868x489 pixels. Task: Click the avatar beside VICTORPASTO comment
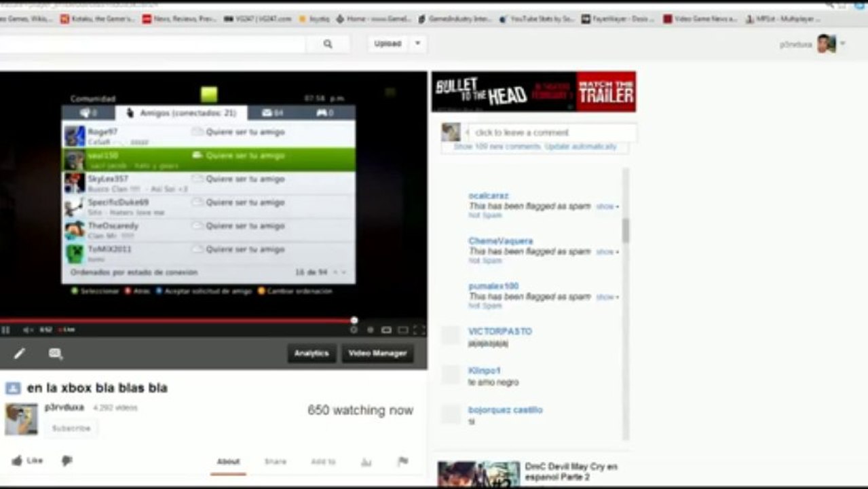pos(451,335)
